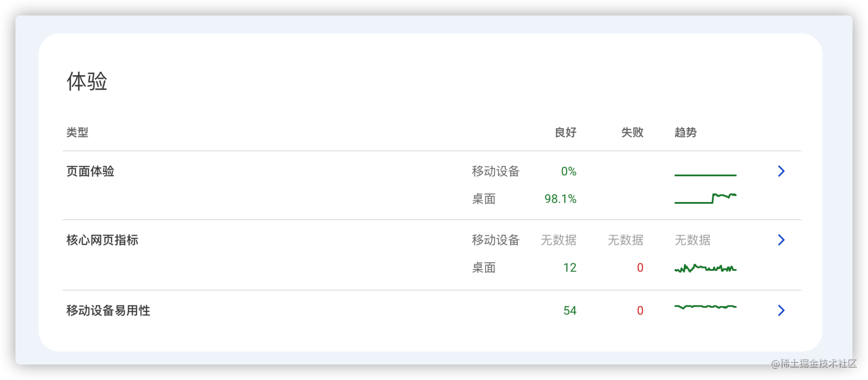
Task: Click the 页面体验 row title
Action: click(90, 172)
